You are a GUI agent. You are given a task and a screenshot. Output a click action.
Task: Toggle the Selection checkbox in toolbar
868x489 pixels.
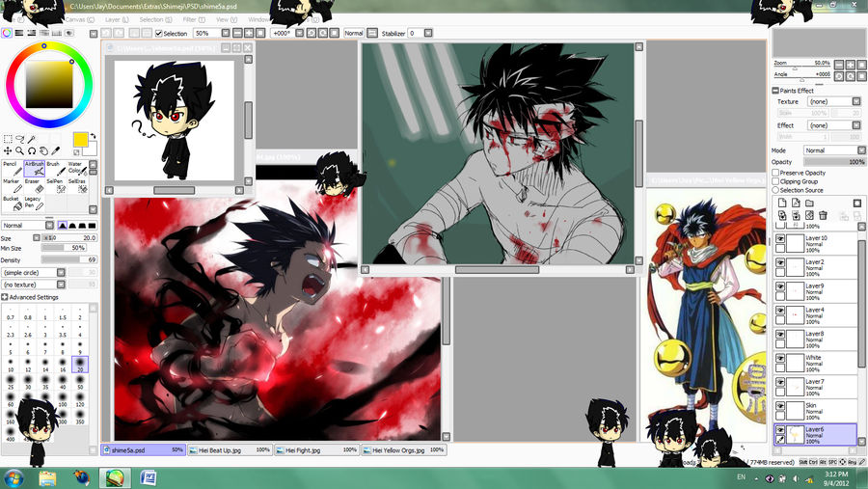159,34
